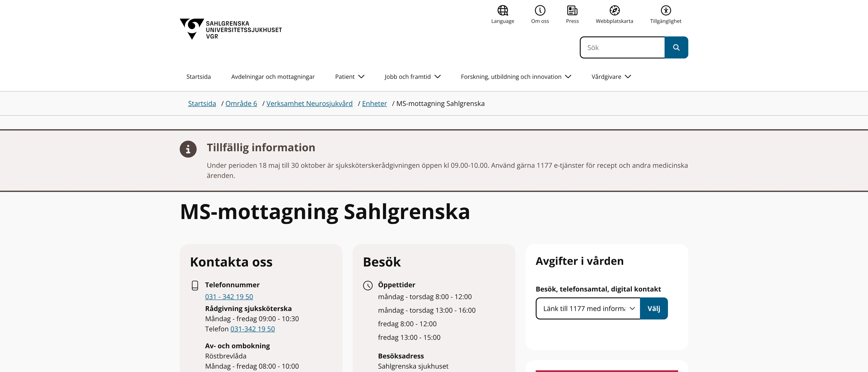Click the Tillfällig information heading
This screenshot has height=372, width=868.
tap(261, 148)
